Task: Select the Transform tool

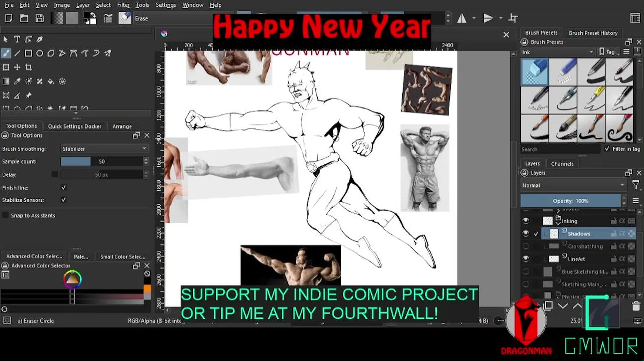Action: 6,67
